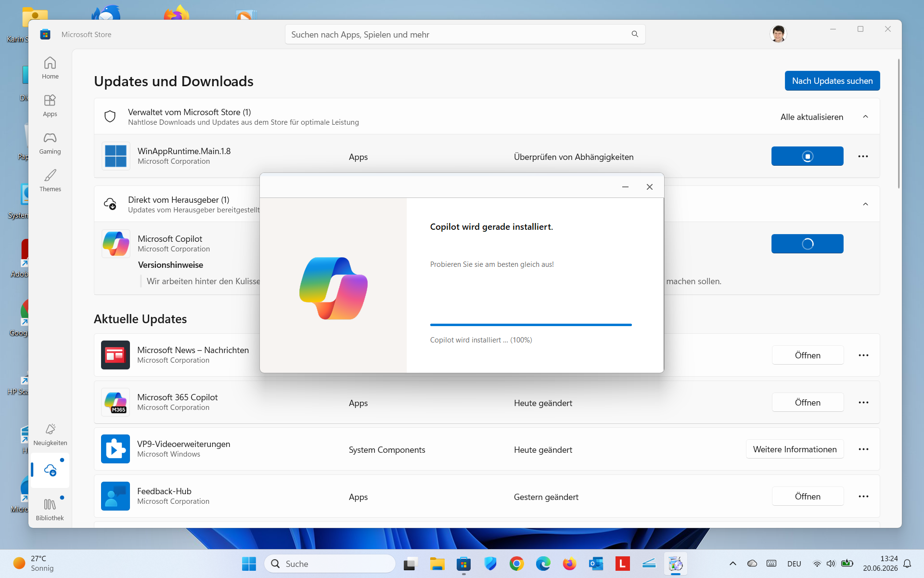Click the search magnifier icon in Store
This screenshot has height=578, width=924.
click(635, 34)
